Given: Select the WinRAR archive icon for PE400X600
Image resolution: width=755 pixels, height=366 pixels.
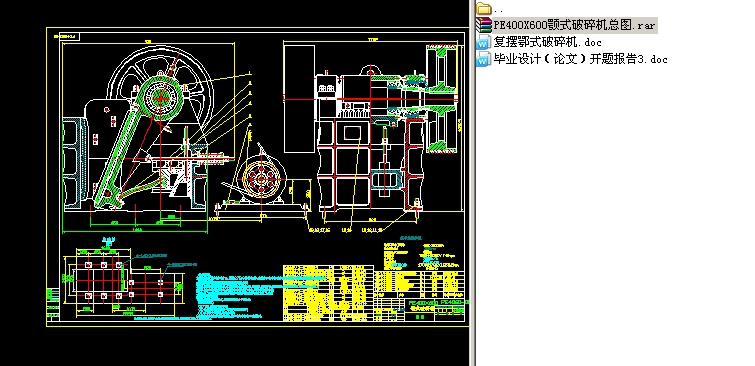Looking at the screenshot, I should 483,25.
